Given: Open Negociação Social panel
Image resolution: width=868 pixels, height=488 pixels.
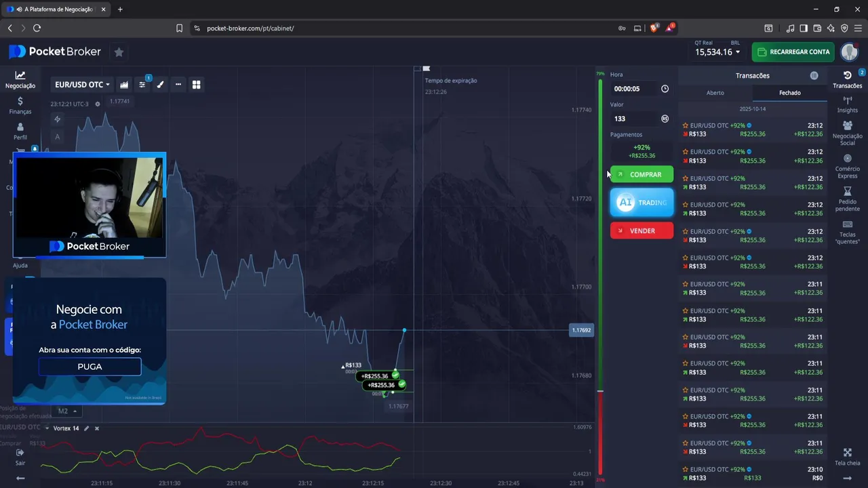Looking at the screenshot, I should pos(847,134).
